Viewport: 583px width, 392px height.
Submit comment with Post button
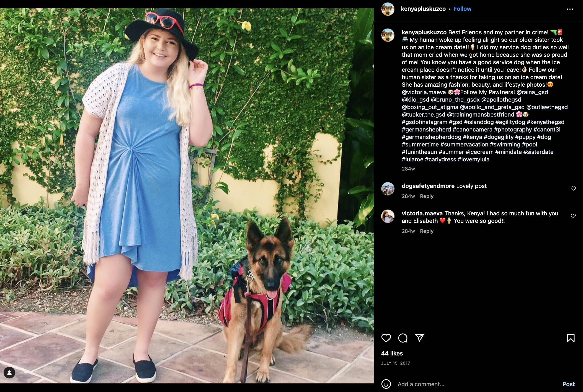click(x=568, y=384)
